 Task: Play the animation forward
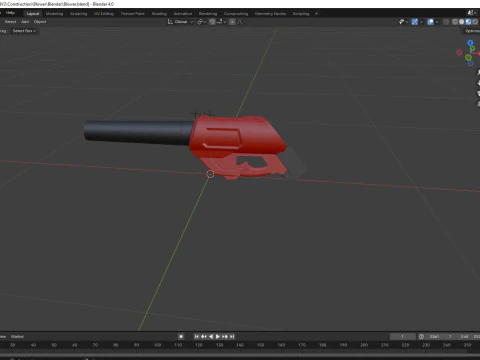[x=218, y=337]
